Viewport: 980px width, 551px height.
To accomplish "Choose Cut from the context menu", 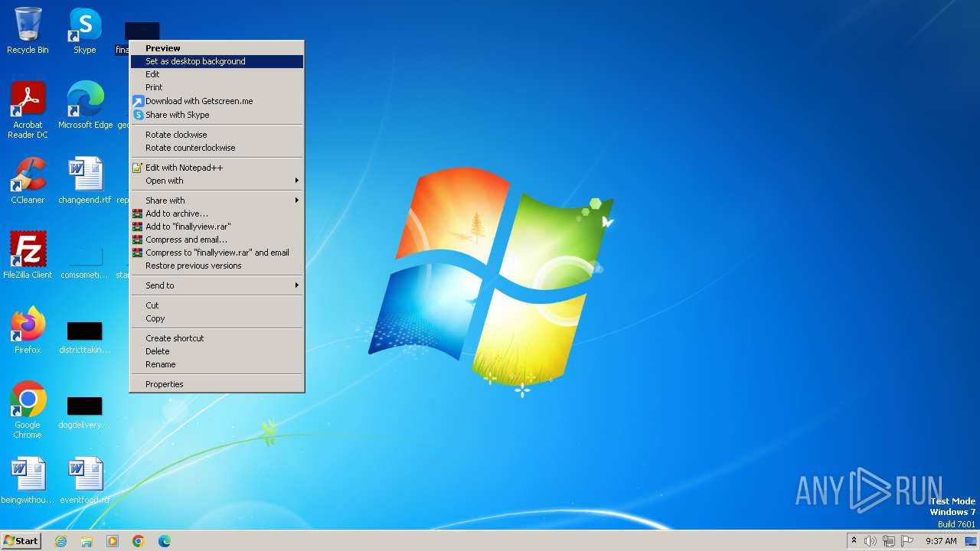I will [x=217, y=305].
